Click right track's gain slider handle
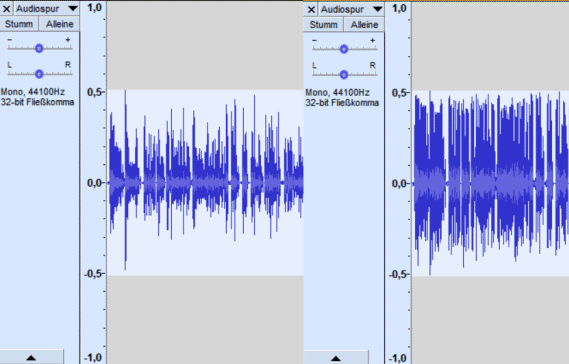Image resolution: width=569 pixels, height=364 pixels. 344,49
